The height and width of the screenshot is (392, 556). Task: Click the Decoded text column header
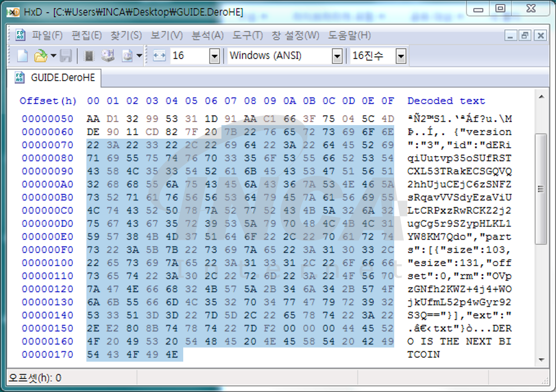coord(446,101)
